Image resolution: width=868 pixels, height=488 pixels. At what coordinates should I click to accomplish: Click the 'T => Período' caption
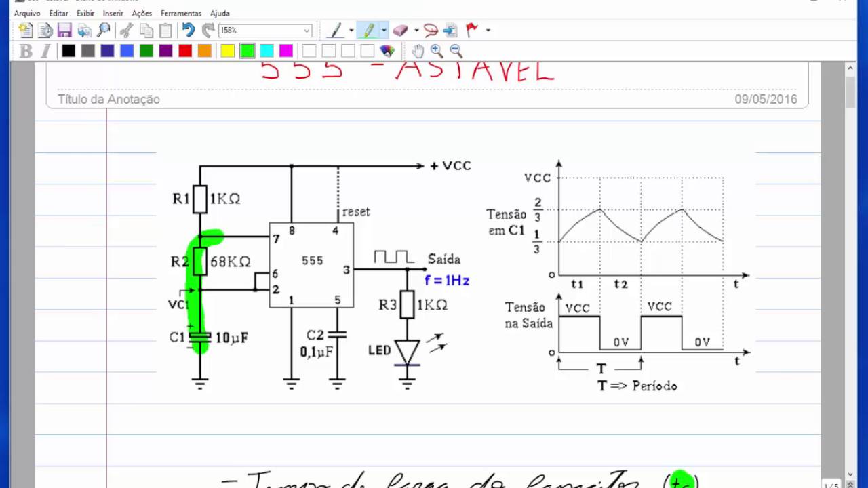tap(637, 386)
